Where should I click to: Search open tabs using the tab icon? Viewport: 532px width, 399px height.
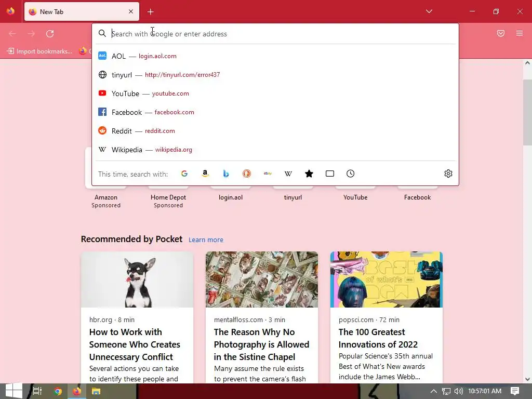pos(330,174)
